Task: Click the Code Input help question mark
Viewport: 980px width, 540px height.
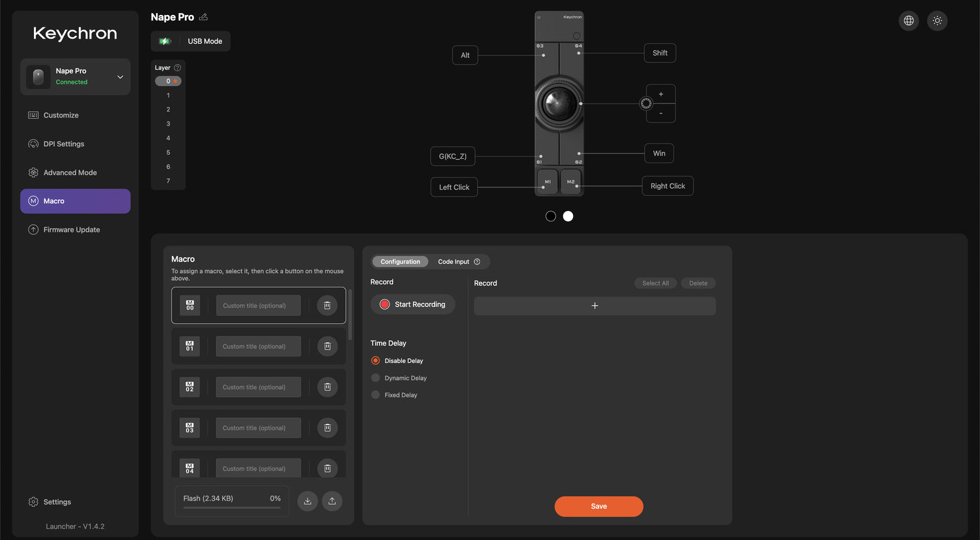Action: (x=477, y=262)
